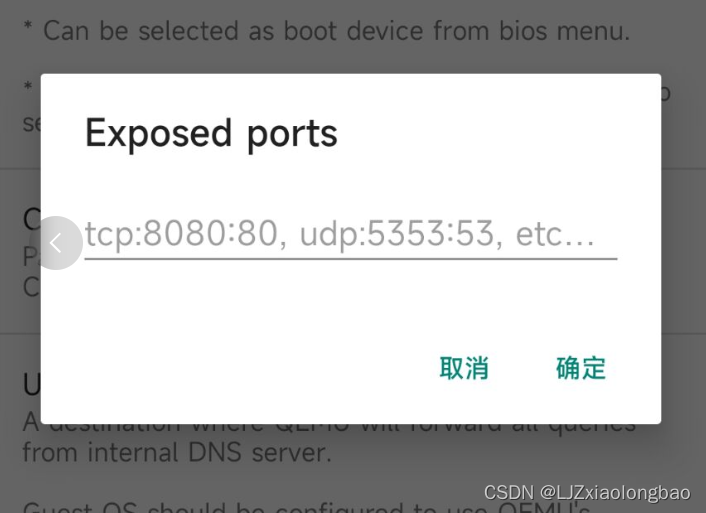Cancel the dialog with 取消
The height and width of the screenshot is (513, 706).
coord(464,368)
